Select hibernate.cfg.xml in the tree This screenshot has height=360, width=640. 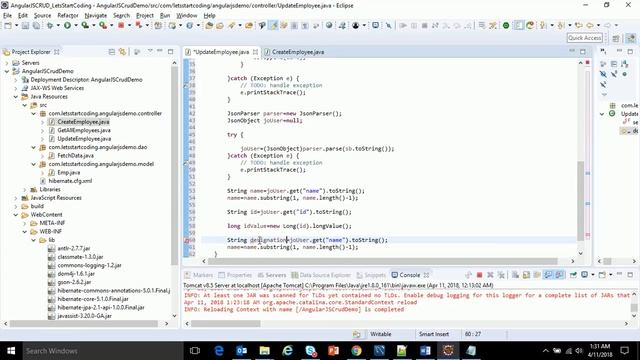click(x=70, y=181)
